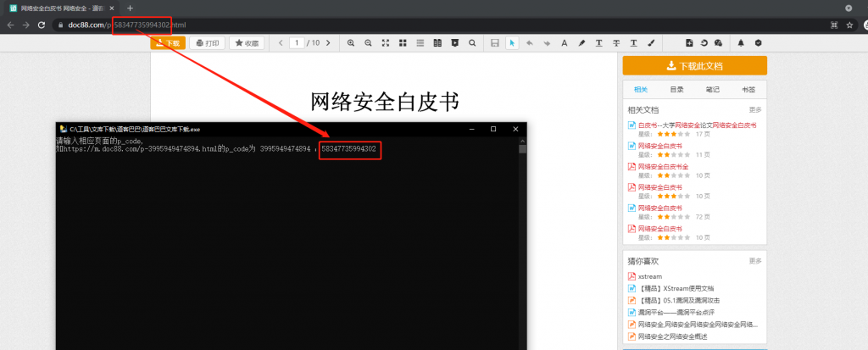Click the 收藏 favorite button
This screenshot has height=350, width=868.
(247, 43)
